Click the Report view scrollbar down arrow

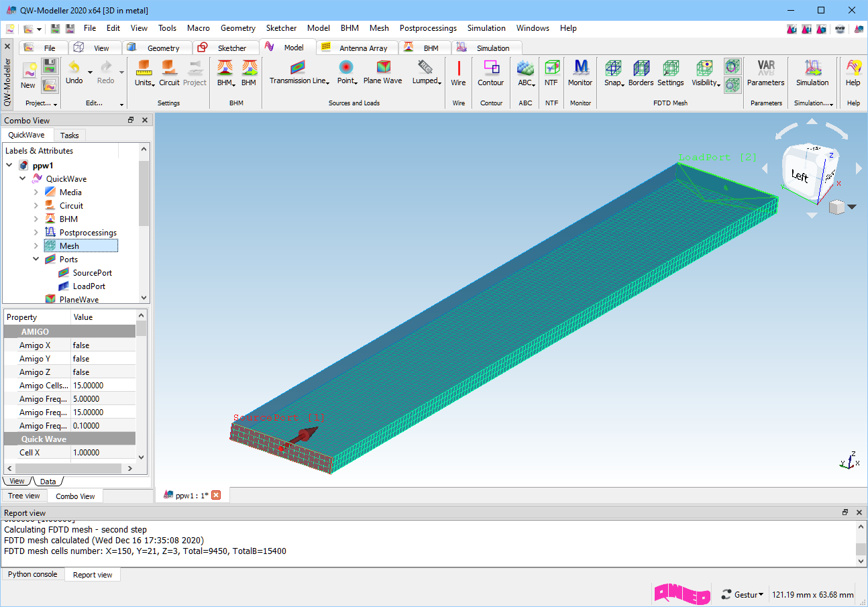point(861,561)
